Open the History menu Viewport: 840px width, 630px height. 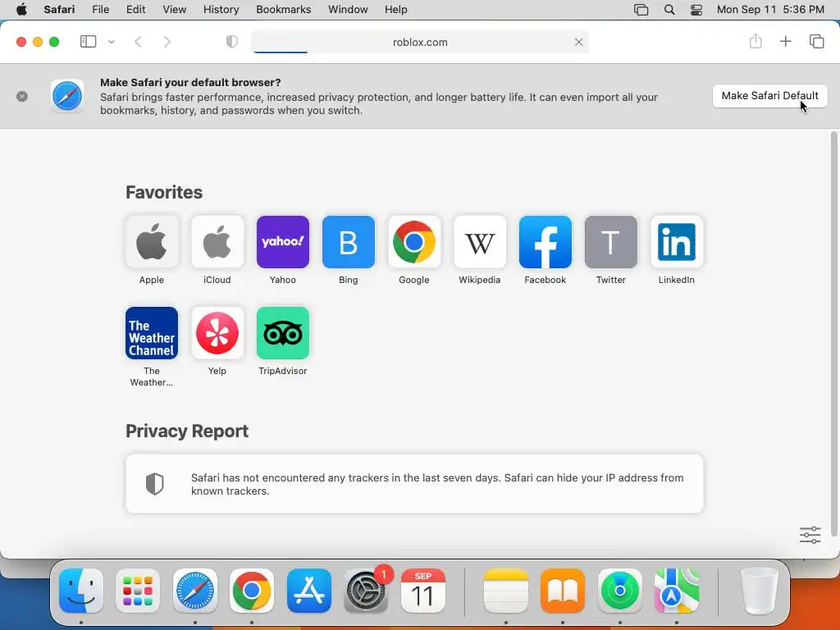221,10
